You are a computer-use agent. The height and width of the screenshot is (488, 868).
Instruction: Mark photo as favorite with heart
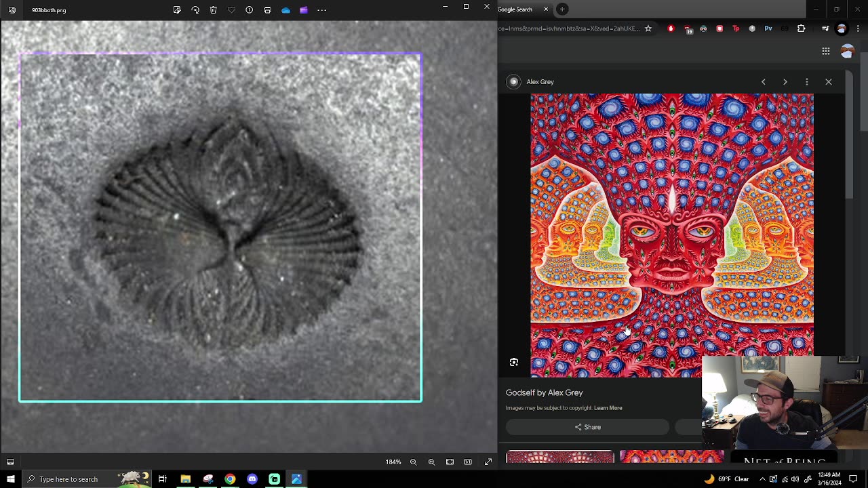231,10
